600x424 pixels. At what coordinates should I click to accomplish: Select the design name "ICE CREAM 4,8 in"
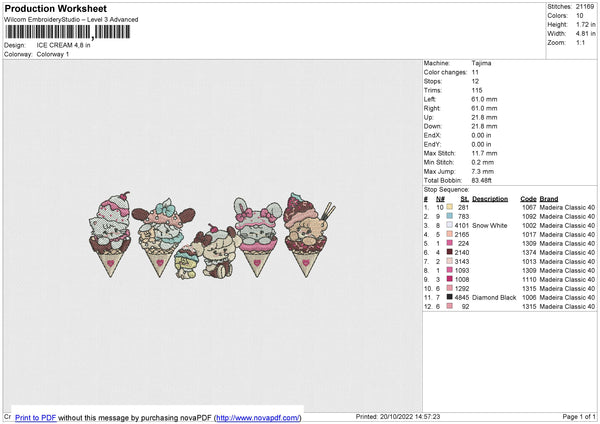64,45
